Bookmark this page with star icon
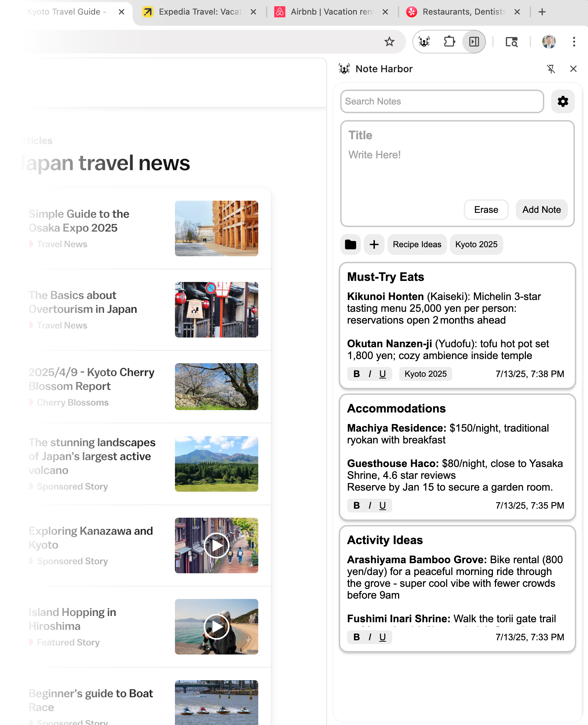The height and width of the screenshot is (725, 588). click(389, 42)
